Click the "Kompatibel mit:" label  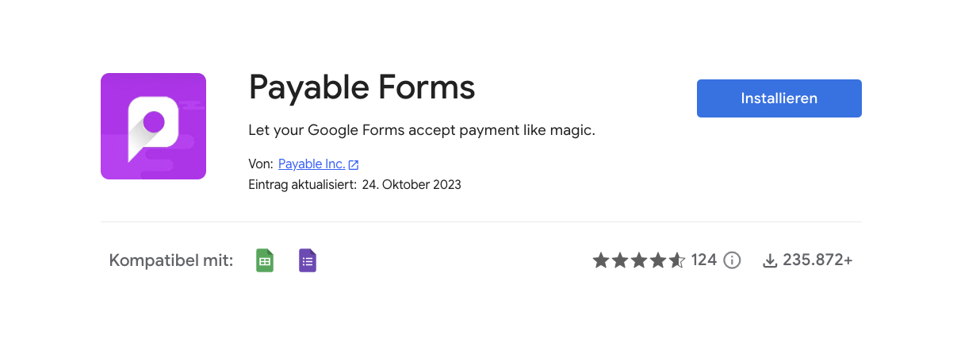(171, 260)
